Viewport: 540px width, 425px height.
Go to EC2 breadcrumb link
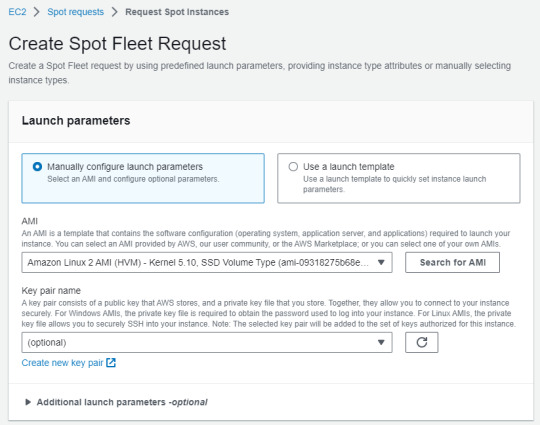(17, 12)
